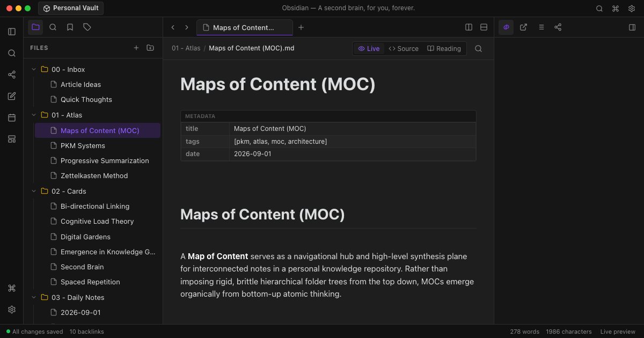Click the tags value in the metadata table

tap(281, 142)
